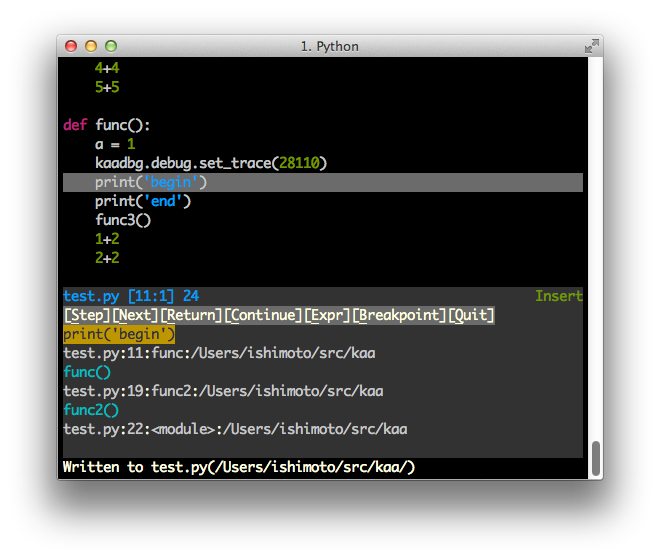Click the 2+2 expression line
660x559 pixels.
pyautogui.click(x=107, y=258)
